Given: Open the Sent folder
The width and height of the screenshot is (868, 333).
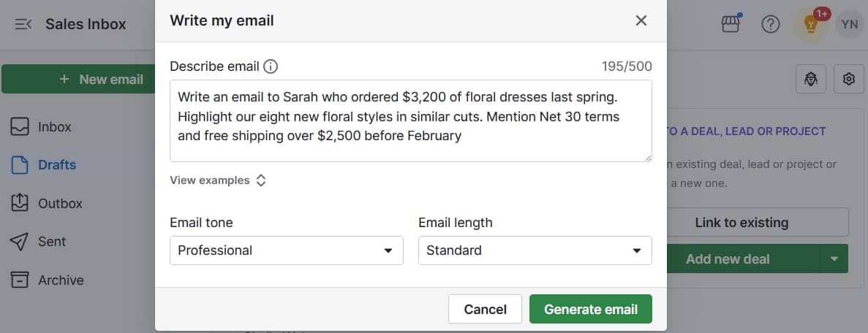Looking at the screenshot, I should [x=52, y=242].
